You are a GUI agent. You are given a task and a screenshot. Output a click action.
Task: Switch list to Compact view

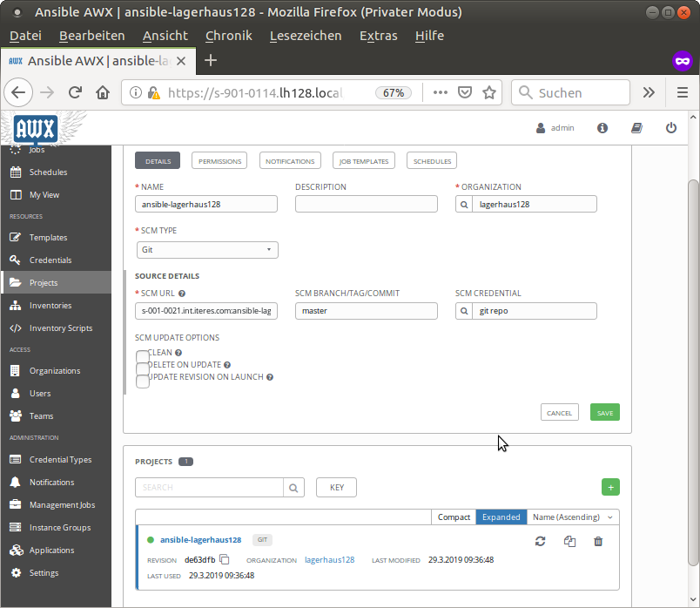[454, 517]
